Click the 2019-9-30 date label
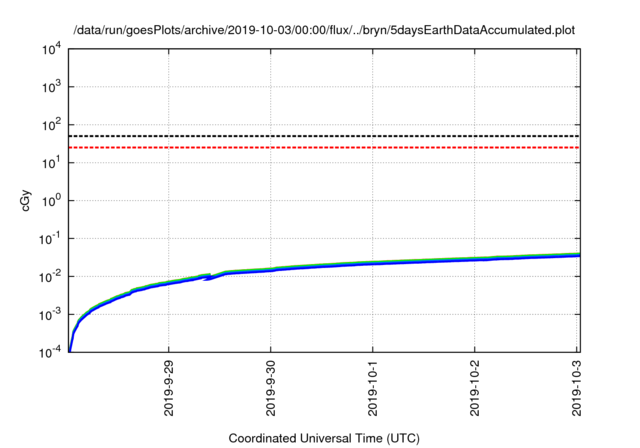640x448 pixels. [x=271, y=388]
